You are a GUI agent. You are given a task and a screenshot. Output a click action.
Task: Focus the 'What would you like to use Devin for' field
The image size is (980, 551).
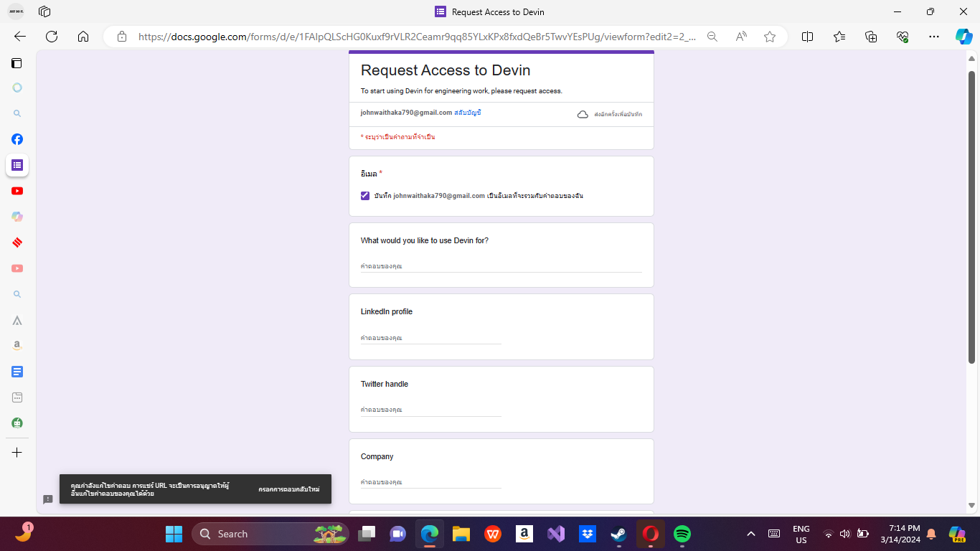pyautogui.click(x=501, y=266)
